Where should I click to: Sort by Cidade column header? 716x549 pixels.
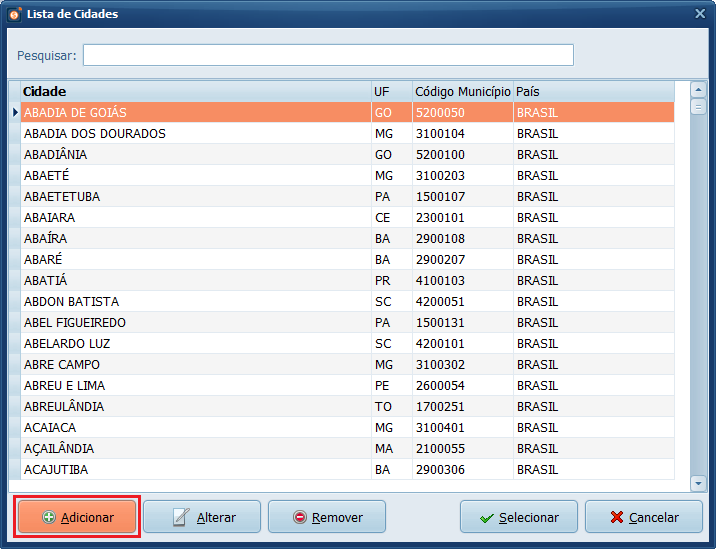(195, 92)
